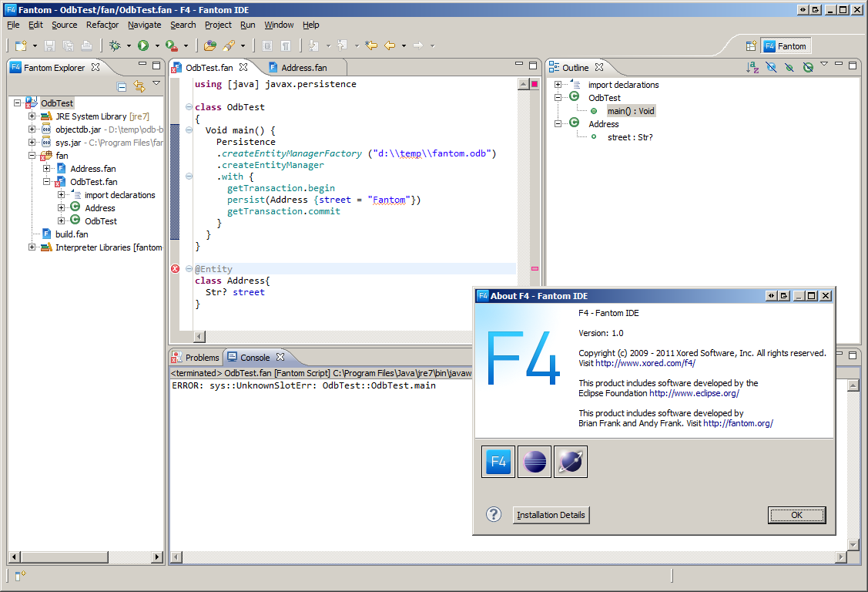Click editor overview ruler error marker
The height and width of the screenshot is (592, 868).
(535, 268)
